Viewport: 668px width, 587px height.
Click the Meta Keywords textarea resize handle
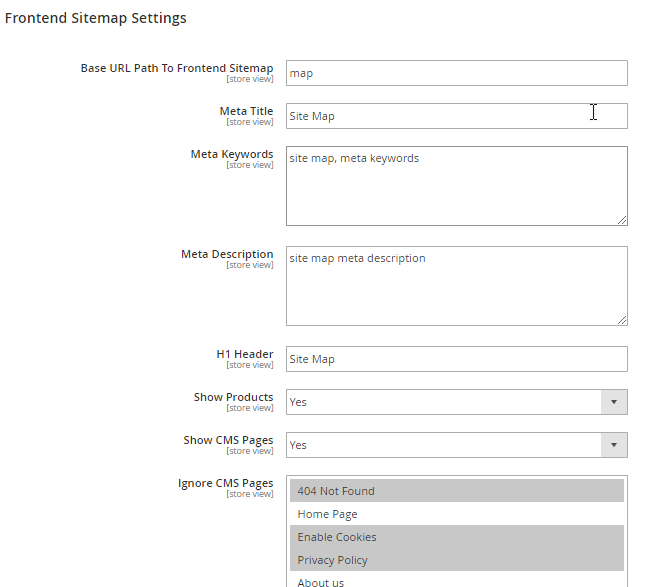[622, 220]
